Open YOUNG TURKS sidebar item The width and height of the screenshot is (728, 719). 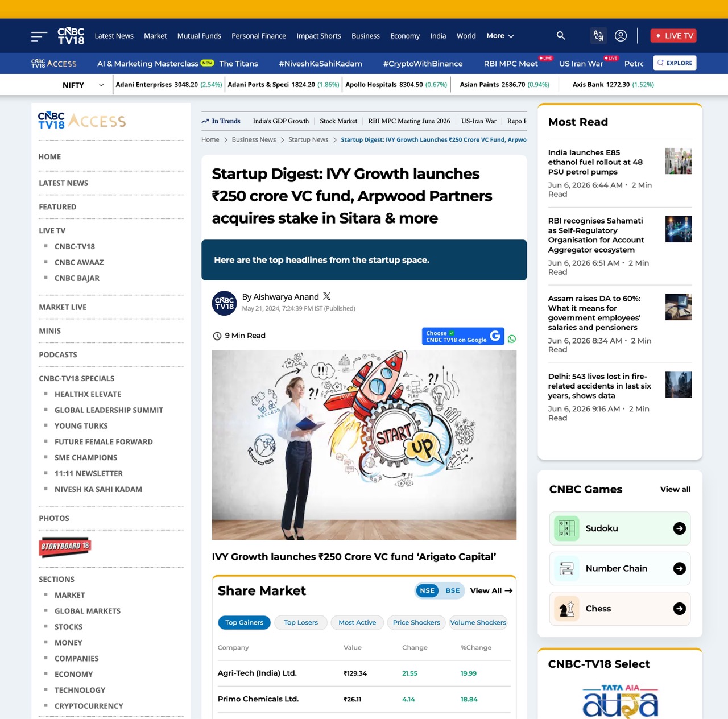[81, 426]
